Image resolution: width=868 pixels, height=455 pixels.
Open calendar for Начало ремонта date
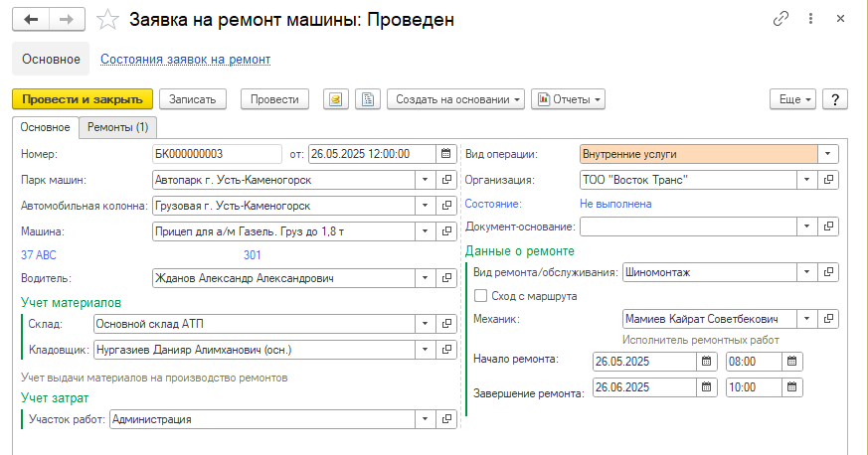[x=706, y=362]
